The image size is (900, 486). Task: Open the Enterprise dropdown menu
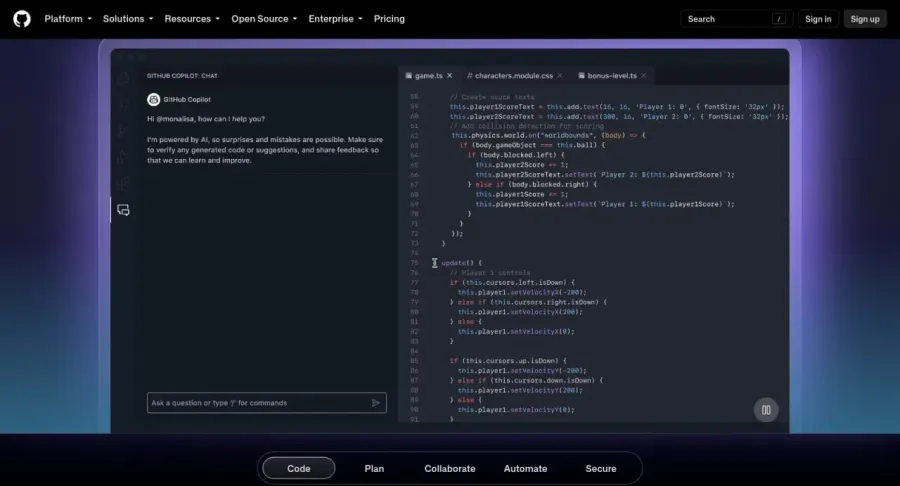point(335,19)
